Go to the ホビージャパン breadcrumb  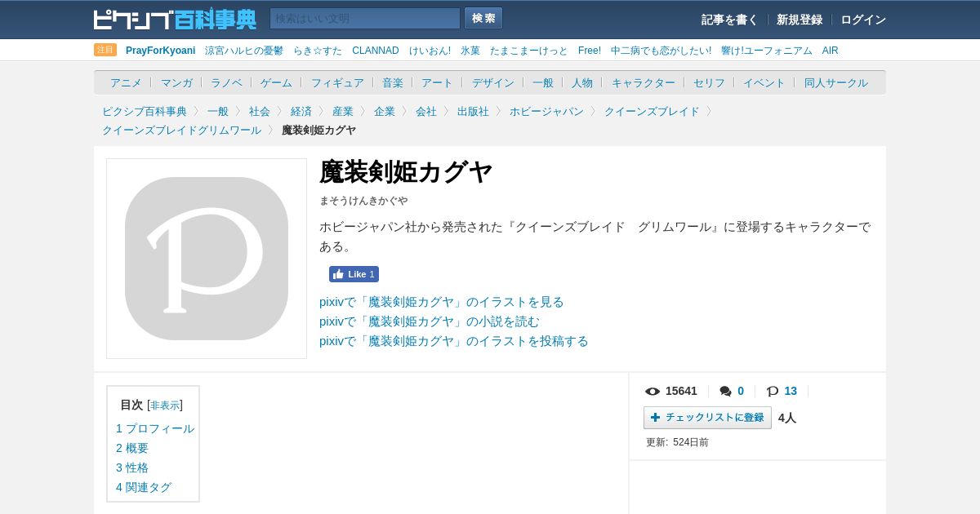(546, 111)
